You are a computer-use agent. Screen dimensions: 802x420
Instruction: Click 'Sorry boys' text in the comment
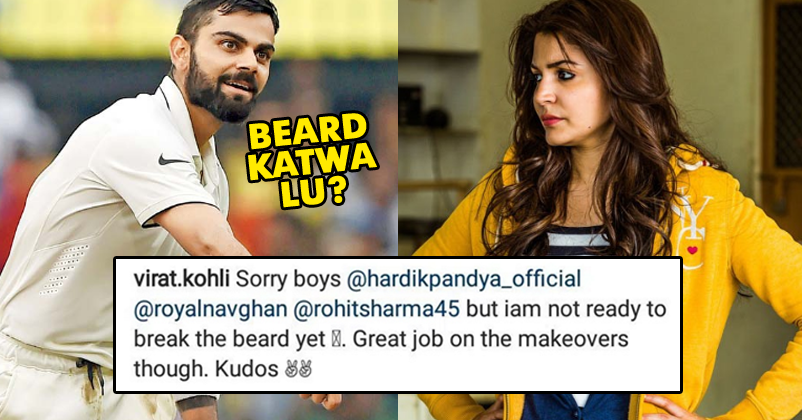288,280
